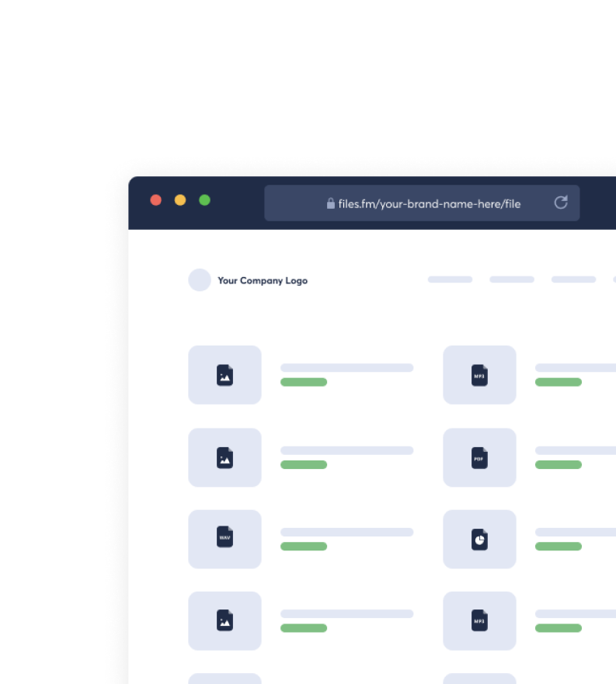Open the pie chart file icon

click(x=479, y=539)
